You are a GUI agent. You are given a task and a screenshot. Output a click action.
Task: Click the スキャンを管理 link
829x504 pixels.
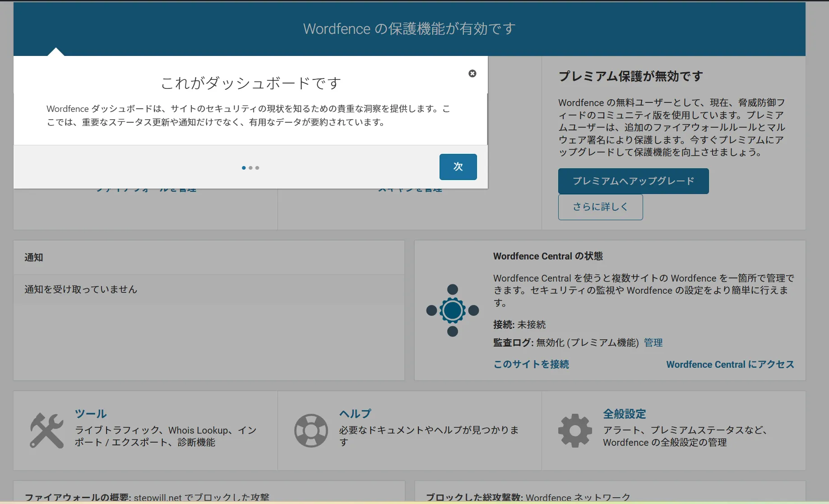[x=410, y=188]
